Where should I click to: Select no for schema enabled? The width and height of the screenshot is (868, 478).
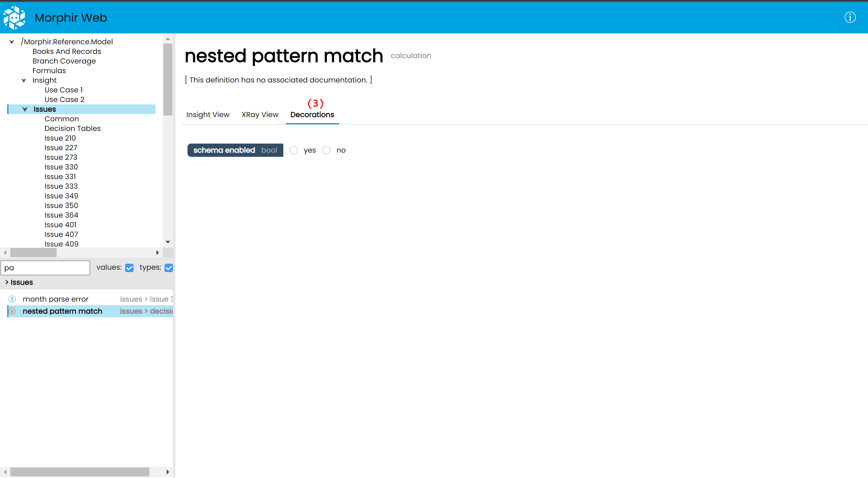click(326, 151)
